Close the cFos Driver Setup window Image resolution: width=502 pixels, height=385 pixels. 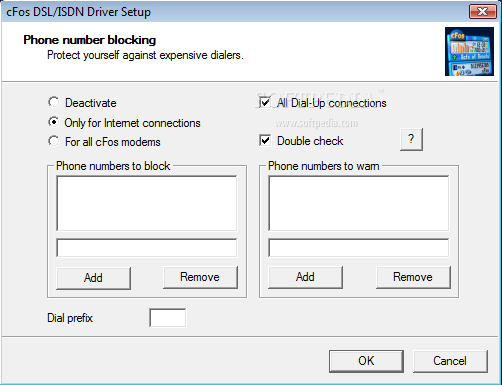click(483, 12)
